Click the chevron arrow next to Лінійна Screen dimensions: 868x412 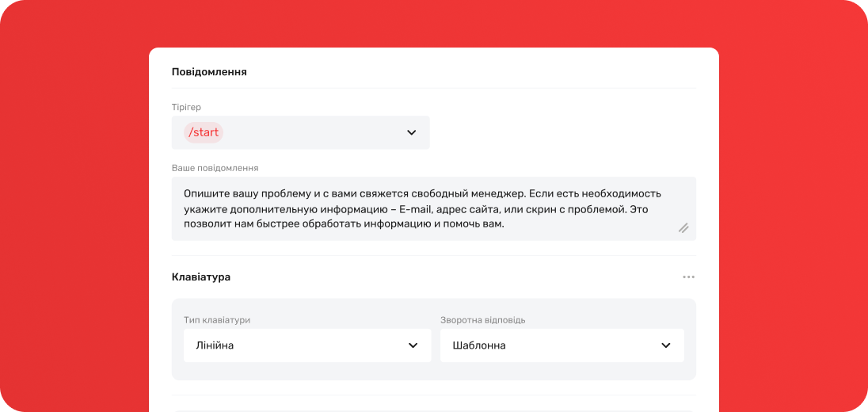[x=413, y=345]
